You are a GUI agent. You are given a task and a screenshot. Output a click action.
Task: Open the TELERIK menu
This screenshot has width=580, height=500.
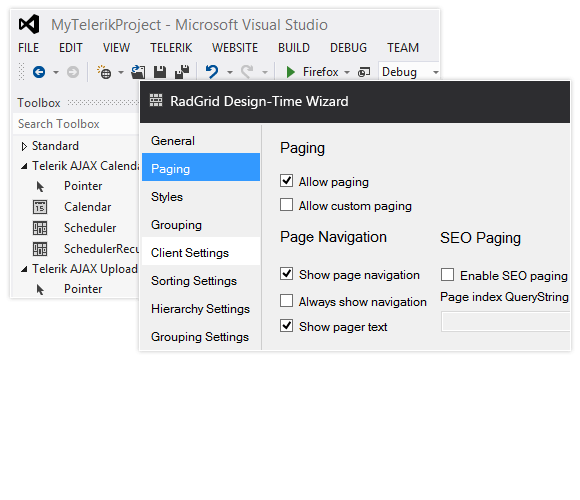(171, 48)
